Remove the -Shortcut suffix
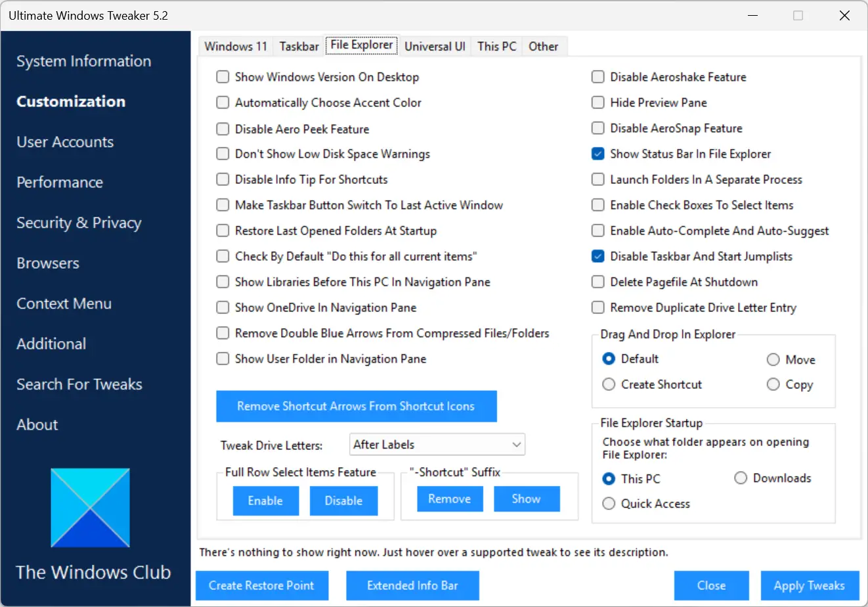Viewport: 868px width, 607px height. point(450,499)
